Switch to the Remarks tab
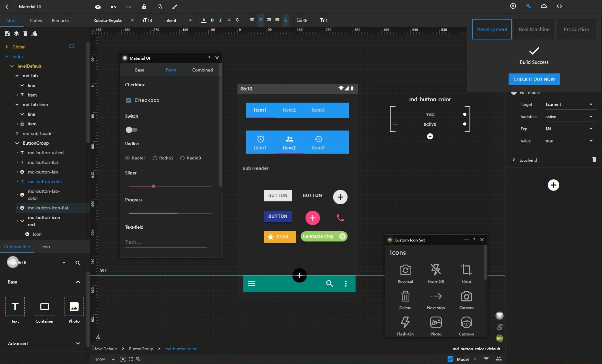 click(60, 21)
